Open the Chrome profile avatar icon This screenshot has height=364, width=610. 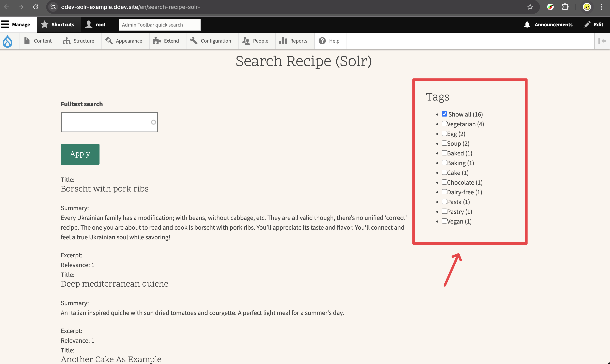click(x=586, y=7)
